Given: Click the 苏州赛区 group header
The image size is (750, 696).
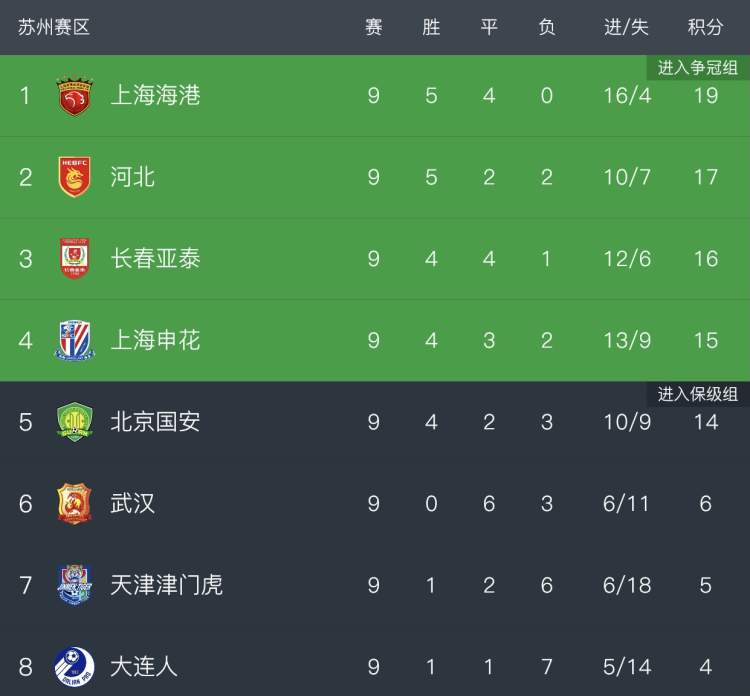Looking at the screenshot, I should [54, 27].
